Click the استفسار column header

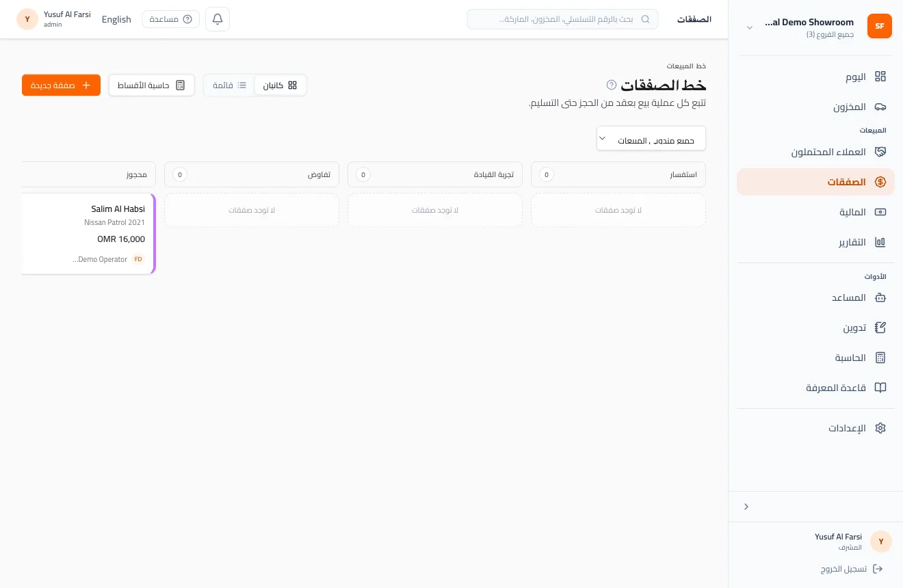click(x=618, y=174)
